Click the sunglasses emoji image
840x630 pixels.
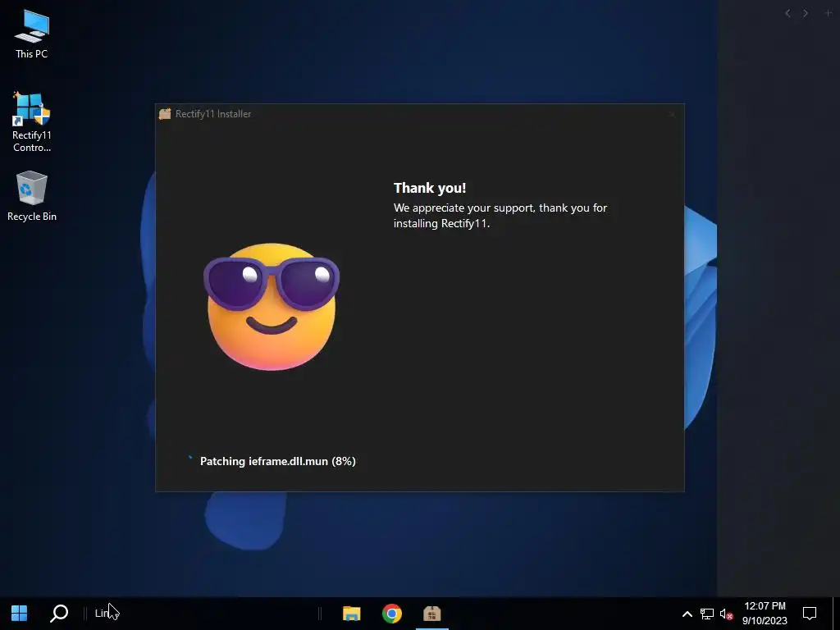point(272,307)
